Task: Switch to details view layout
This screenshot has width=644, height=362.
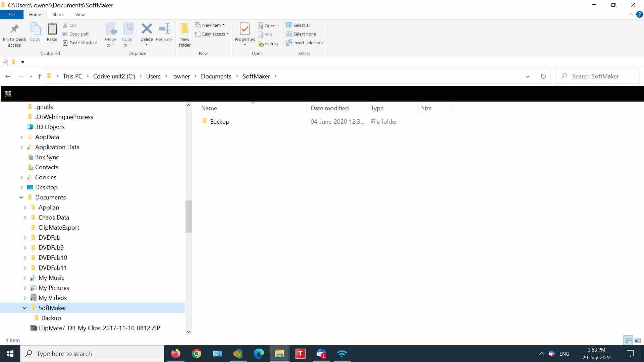Action: pos(628,340)
